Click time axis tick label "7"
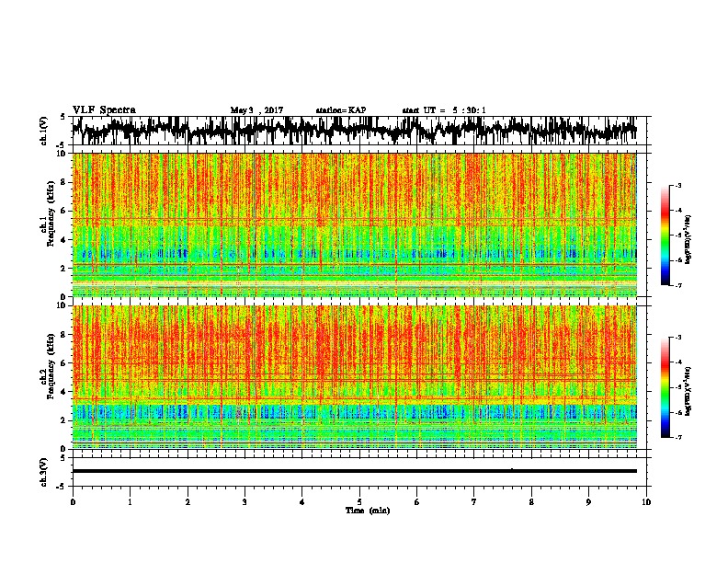Image resolution: width=728 pixels, height=563 pixels. tap(474, 501)
